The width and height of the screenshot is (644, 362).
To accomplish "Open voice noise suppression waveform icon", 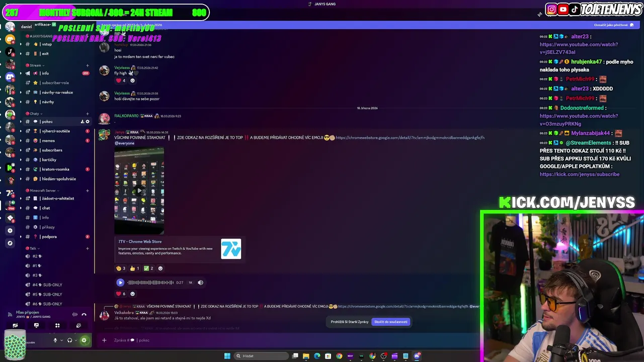I will tap(75, 315).
